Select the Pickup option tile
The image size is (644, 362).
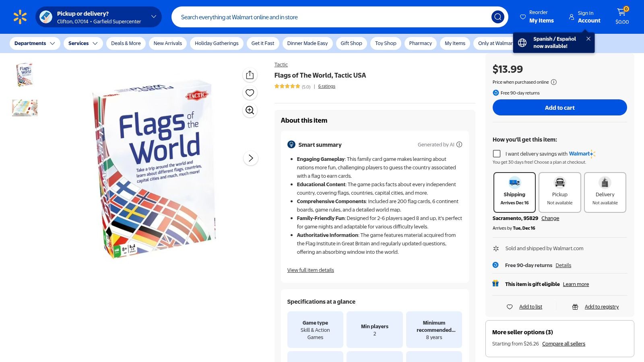pos(559,192)
